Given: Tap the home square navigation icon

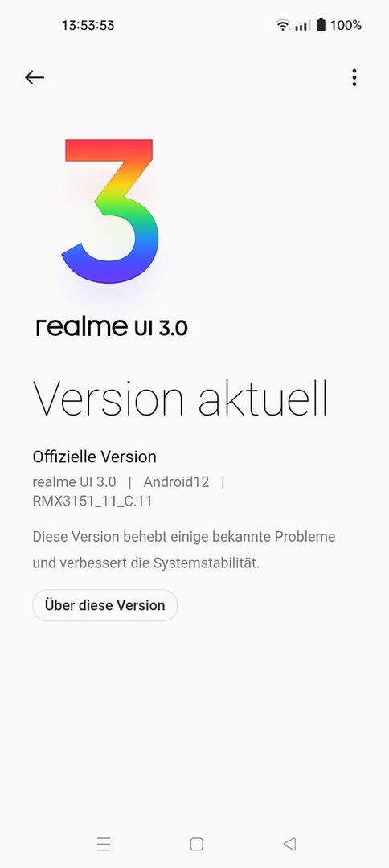Looking at the screenshot, I should pos(196,844).
